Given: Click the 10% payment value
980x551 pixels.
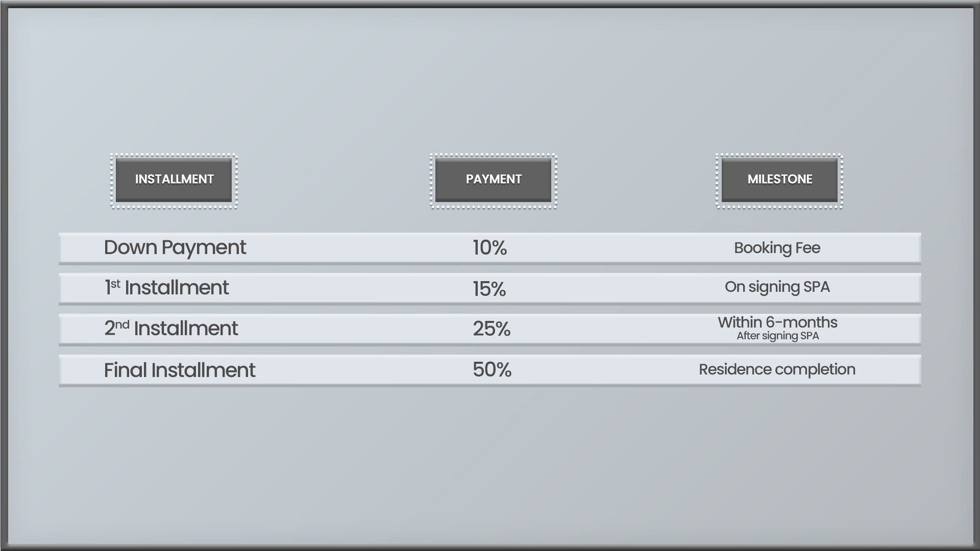Looking at the screenshot, I should (489, 248).
